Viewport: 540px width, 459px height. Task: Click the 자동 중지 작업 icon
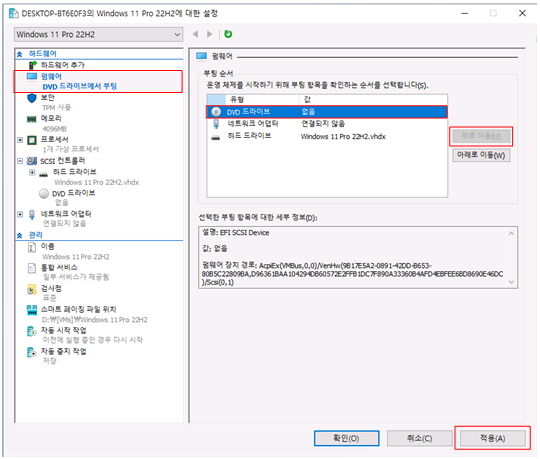pos(32,353)
